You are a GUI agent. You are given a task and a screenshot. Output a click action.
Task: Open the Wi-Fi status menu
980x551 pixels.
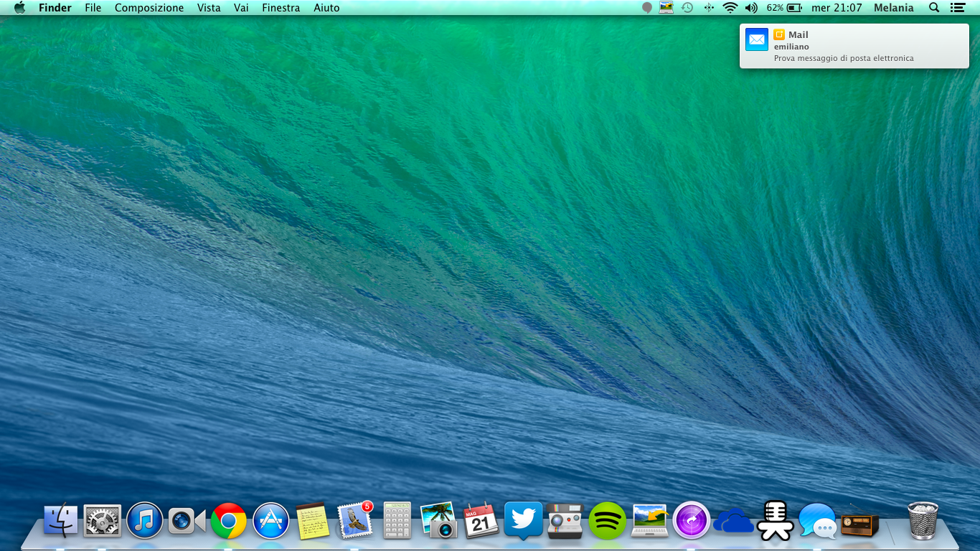[x=730, y=8]
